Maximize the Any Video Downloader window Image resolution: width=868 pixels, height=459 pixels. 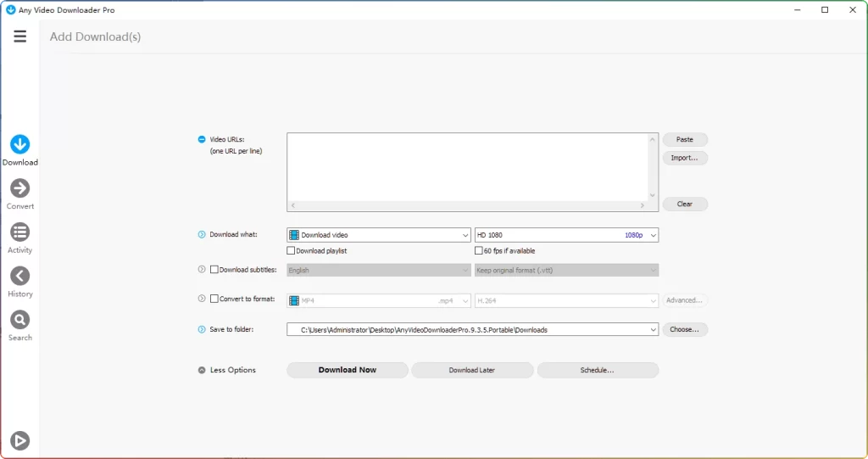(x=825, y=10)
